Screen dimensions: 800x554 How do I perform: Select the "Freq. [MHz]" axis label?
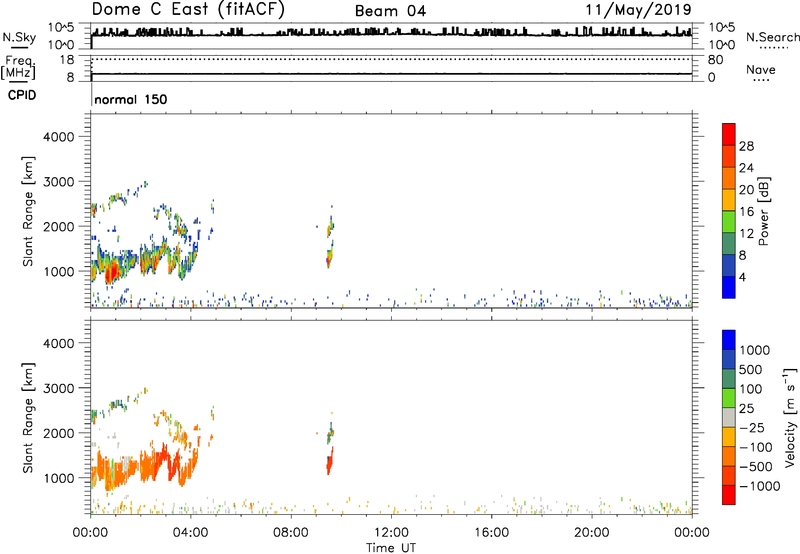18,68
